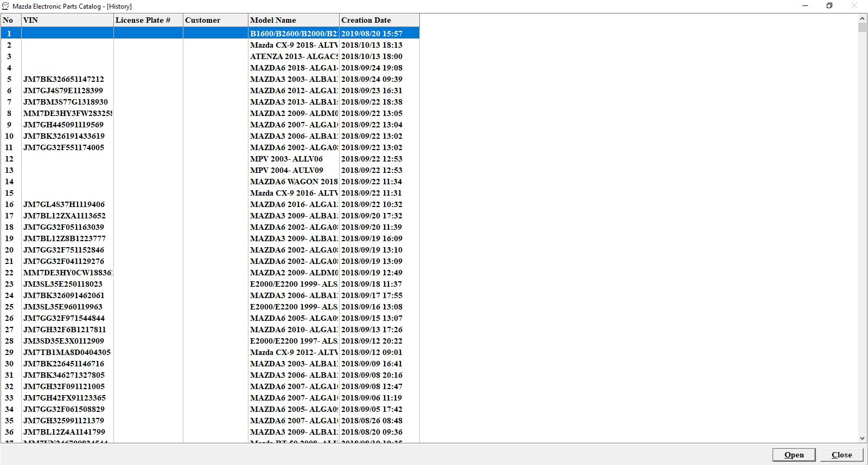The height and width of the screenshot is (465, 868).
Task: Select VIN JM7GH325991121379
Action: 63,421
